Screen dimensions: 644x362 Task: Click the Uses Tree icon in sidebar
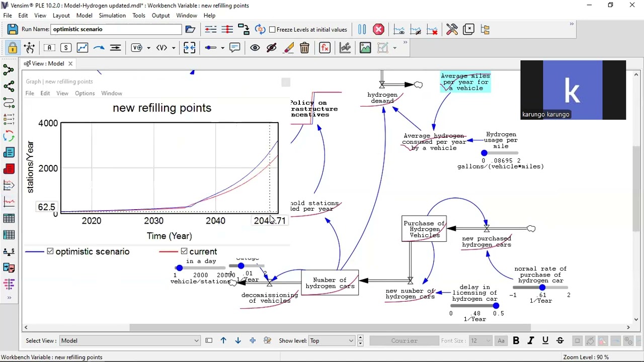(x=9, y=86)
